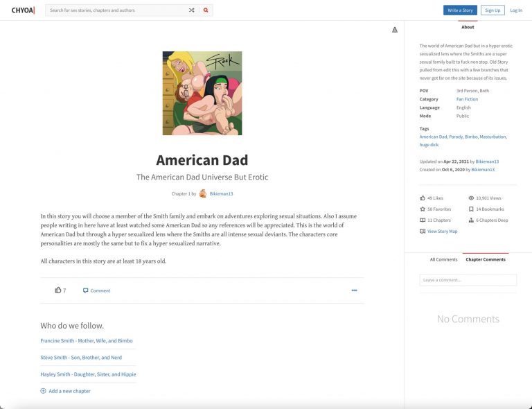This screenshot has height=409, width=532.
Task: Switch to the About tab
Action: (468, 27)
